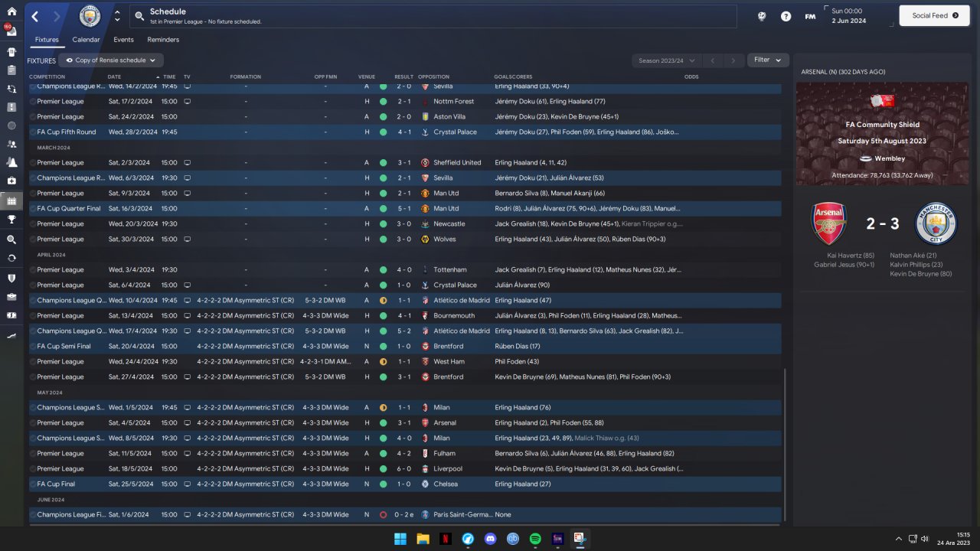This screenshot has width=980, height=551.
Task: Open the FA Community Shield link
Action: (882, 125)
